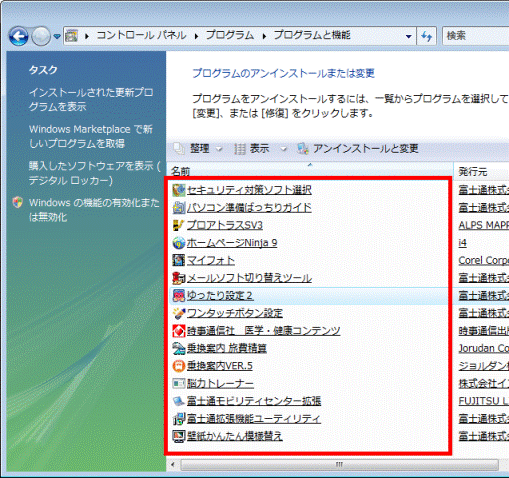509x478 pixels.
Task: Click the メールソフト切り替えツール program icon
Action: point(179,278)
